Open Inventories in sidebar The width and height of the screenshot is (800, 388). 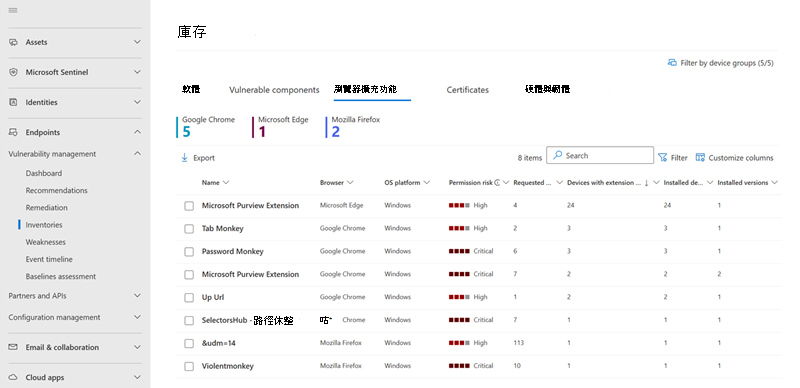point(44,225)
